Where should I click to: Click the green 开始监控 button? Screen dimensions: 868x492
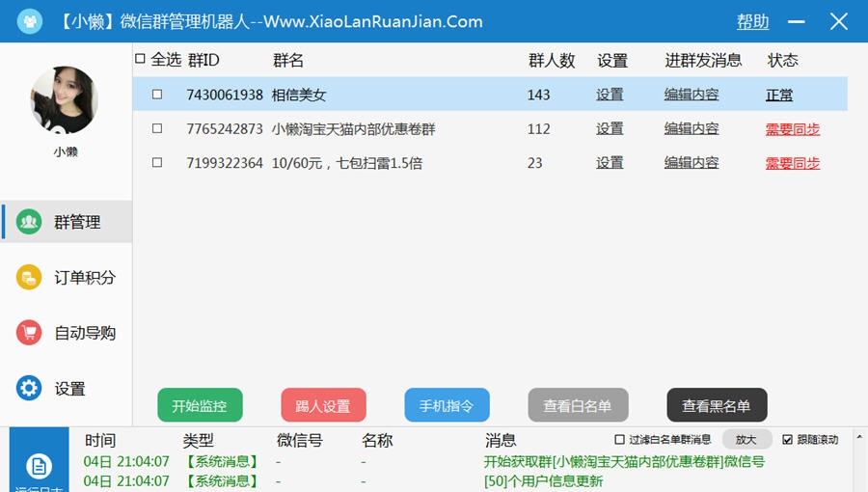200,405
